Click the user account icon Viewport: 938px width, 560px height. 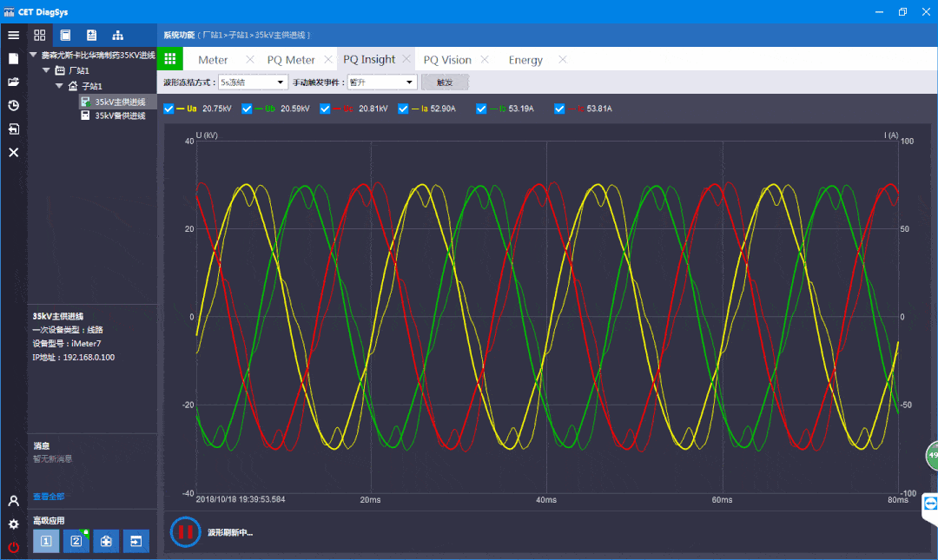(x=13, y=501)
